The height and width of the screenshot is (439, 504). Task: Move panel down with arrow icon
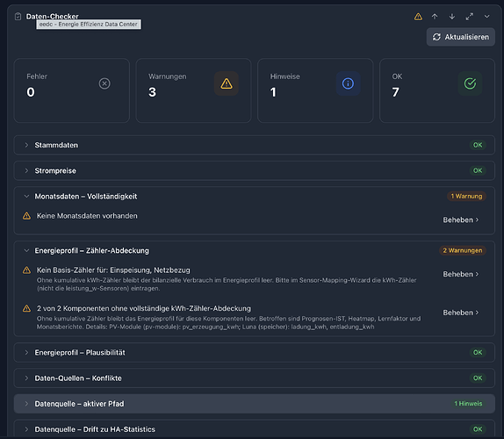coord(452,17)
